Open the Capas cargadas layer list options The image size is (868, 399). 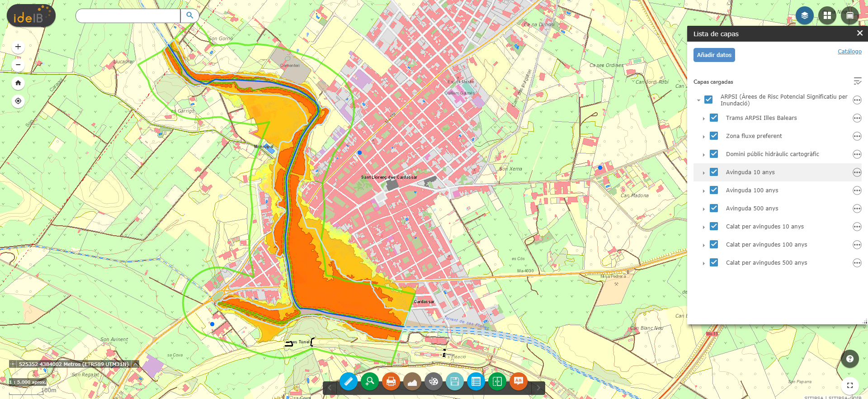(857, 81)
